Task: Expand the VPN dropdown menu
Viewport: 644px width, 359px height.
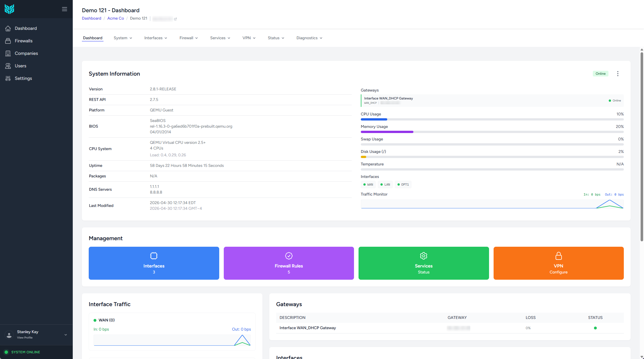Action: point(249,38)
